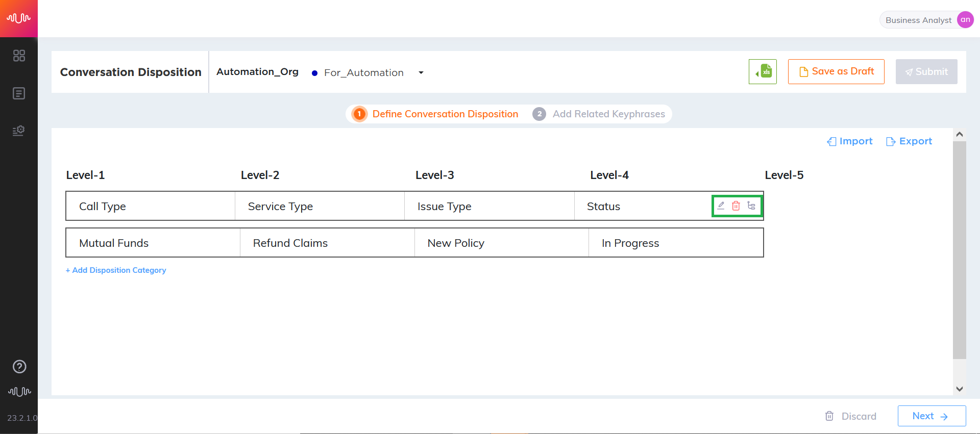Click scrollbar up arrow
Image resolution: width=980 pixels, height=434 pixels.
[960, 135]
